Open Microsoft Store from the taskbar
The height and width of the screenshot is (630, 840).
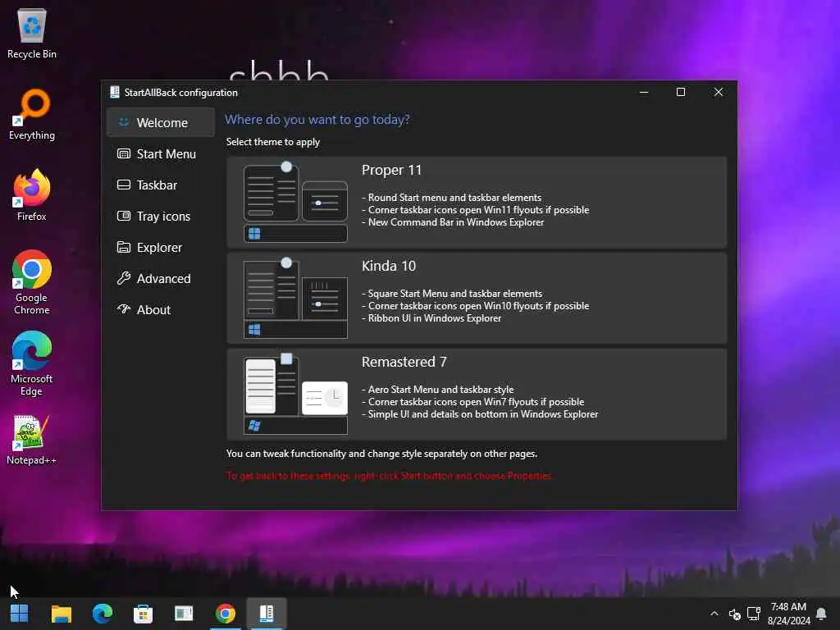pos(143,614)
